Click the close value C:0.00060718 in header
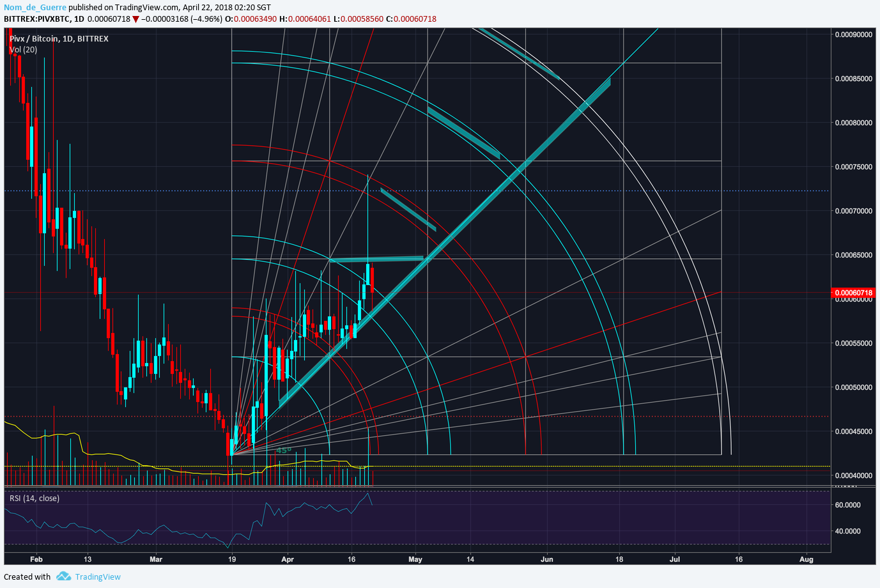This screenshot has width=880, height=588. pyautogui.click(x=411, y=19)
